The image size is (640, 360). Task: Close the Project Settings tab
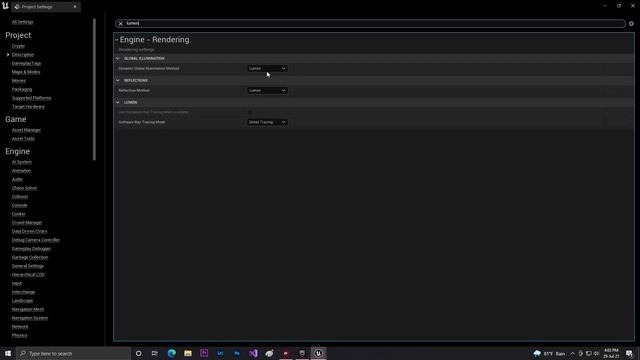coord(75,7)
